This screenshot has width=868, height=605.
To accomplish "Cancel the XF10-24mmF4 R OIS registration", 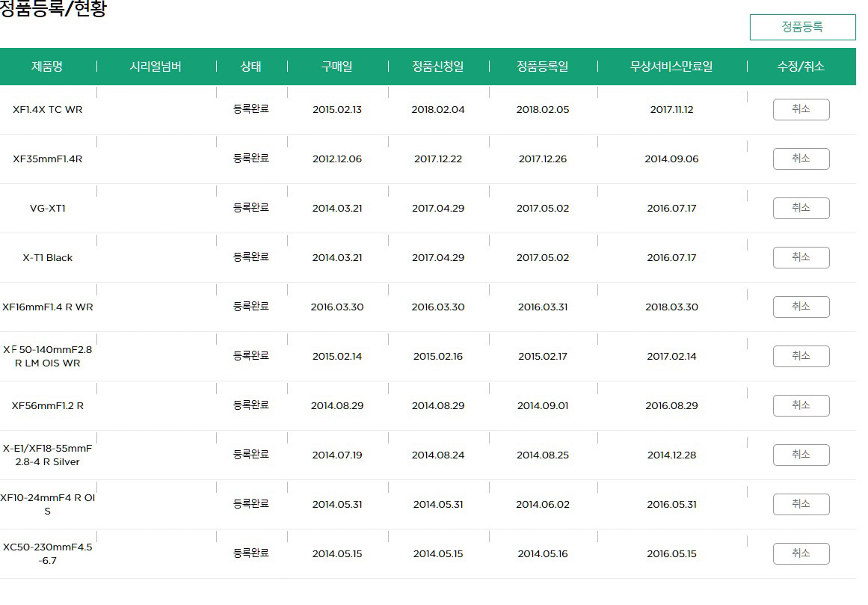I will [x=801, y=504].
